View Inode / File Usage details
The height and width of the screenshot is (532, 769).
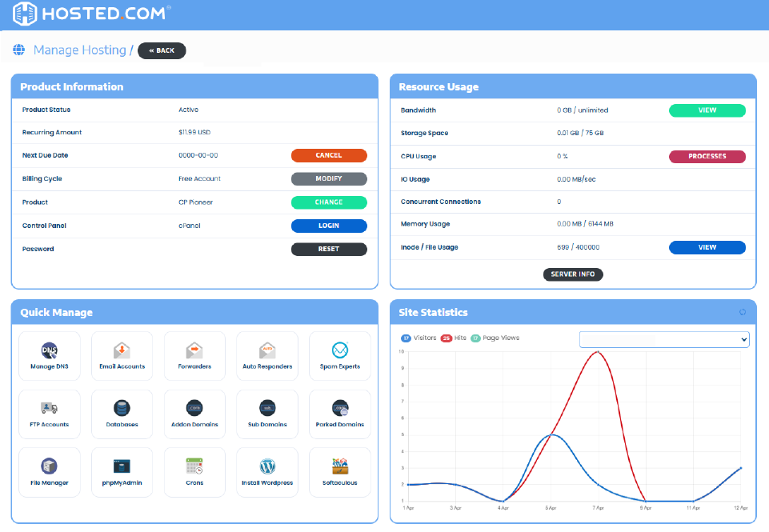(707, 248)
